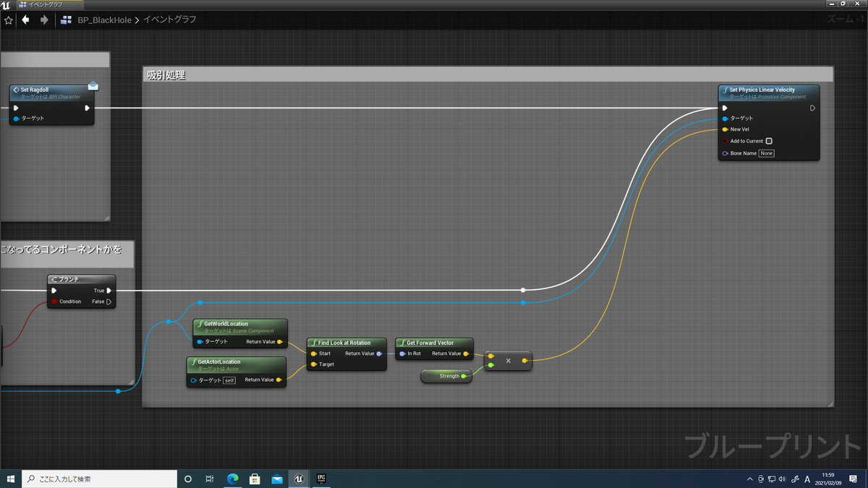
Task: Click GetWorldLocation Return Value pin
Action: tap(280, 341)
